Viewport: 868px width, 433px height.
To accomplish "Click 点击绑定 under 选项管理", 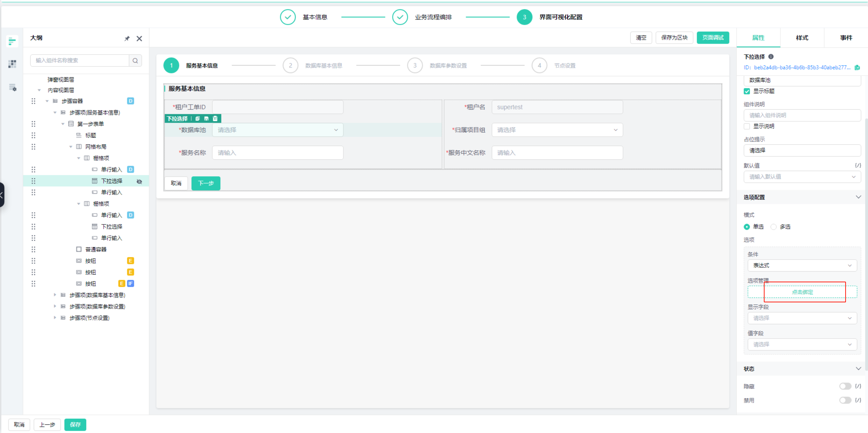I will coord(802,292).
